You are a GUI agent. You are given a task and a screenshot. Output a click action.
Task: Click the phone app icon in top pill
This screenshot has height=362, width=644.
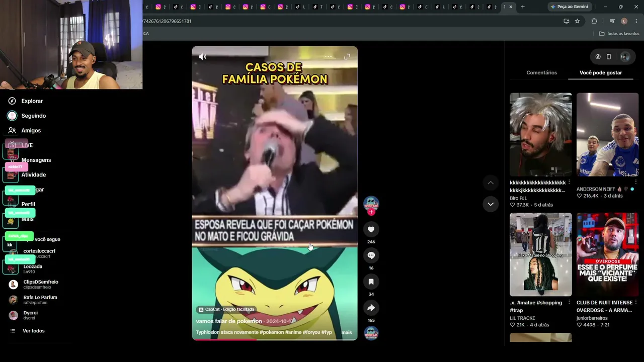[x=608, y=57]
